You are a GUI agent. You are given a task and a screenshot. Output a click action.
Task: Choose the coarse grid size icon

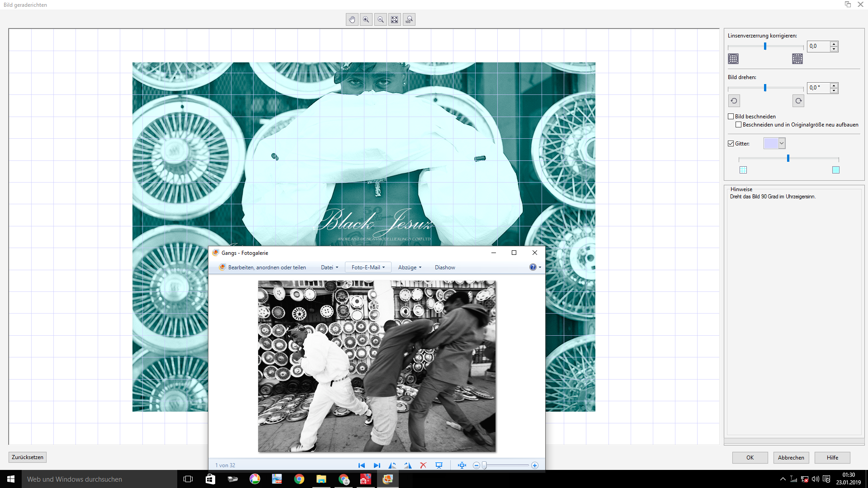pos(743,170)
